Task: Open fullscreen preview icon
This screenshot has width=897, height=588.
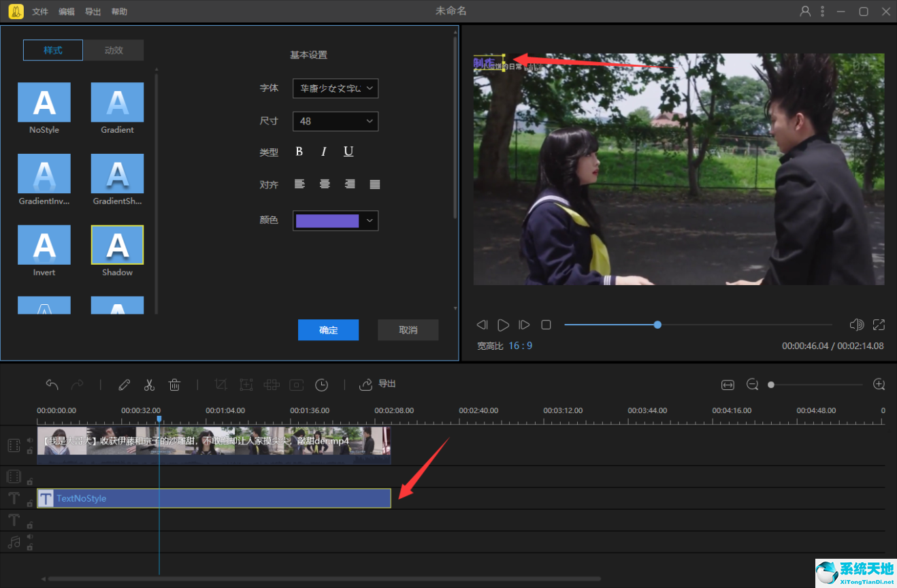Action: (x=879, y=325)
